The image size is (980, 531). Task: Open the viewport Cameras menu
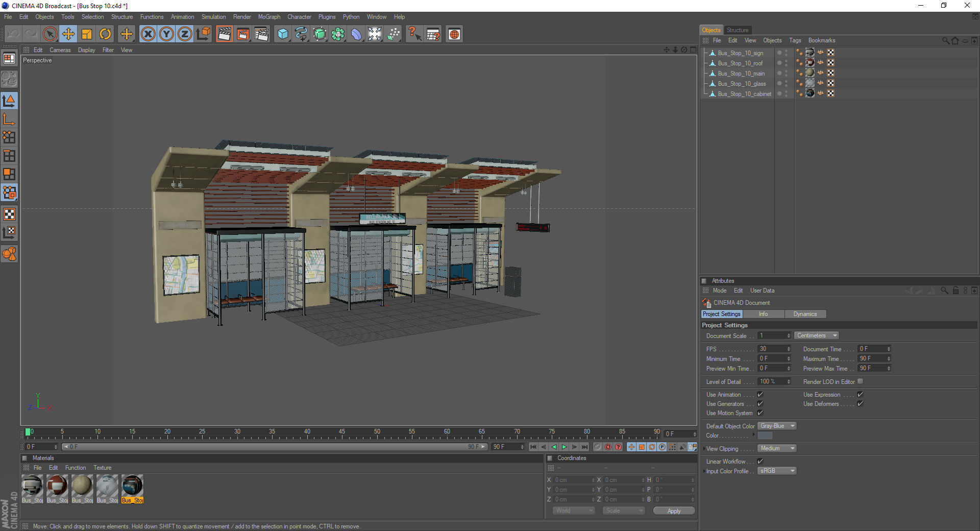tap(60, 50)
